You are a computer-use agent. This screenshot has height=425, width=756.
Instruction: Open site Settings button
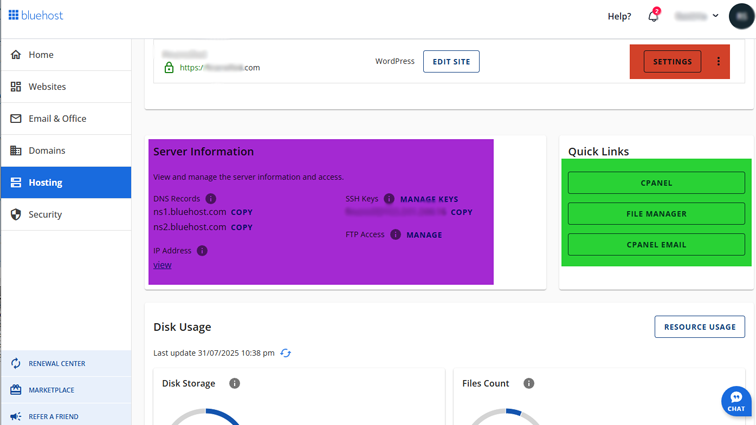pos(672,61)
